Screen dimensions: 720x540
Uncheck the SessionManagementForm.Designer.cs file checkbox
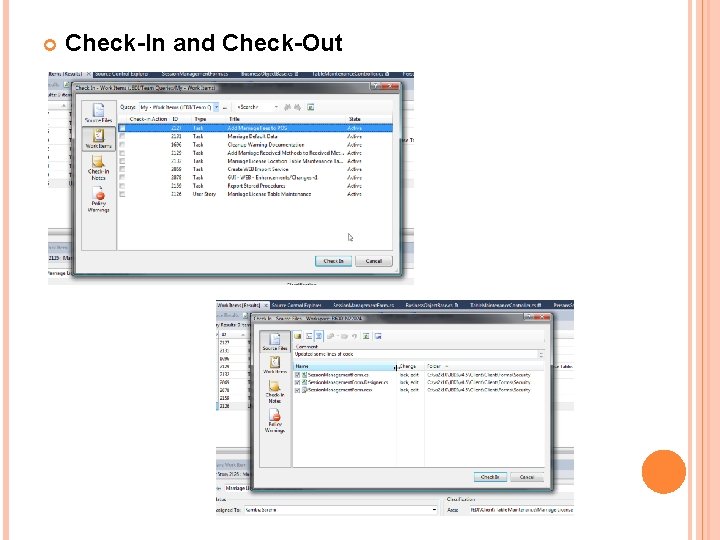tap(298, 382)
